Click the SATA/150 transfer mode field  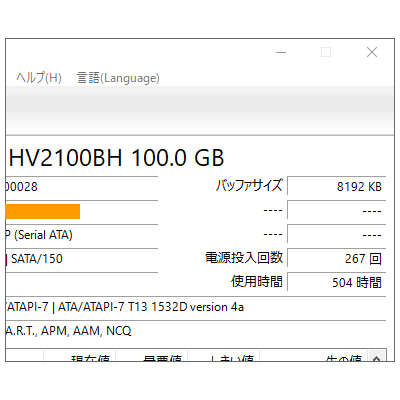(x=82, y=259)
